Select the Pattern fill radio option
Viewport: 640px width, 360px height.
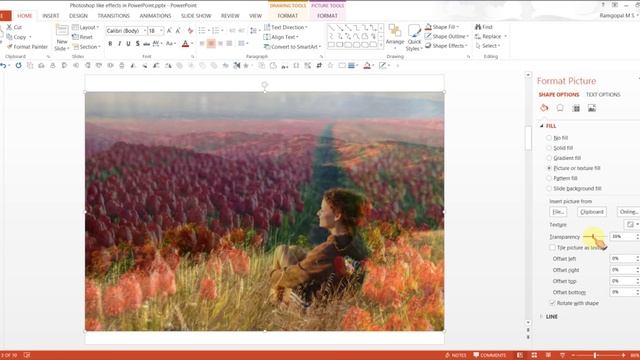pos(549,178)
